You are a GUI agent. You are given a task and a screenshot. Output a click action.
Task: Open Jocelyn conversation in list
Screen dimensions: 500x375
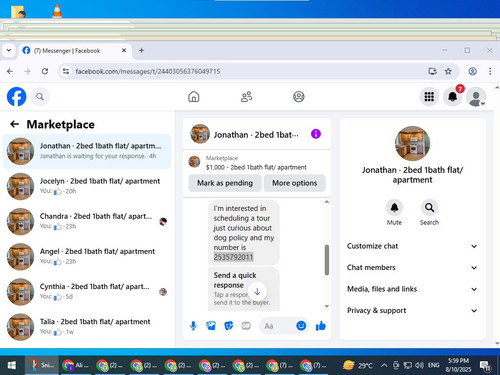tap(87, 186)
